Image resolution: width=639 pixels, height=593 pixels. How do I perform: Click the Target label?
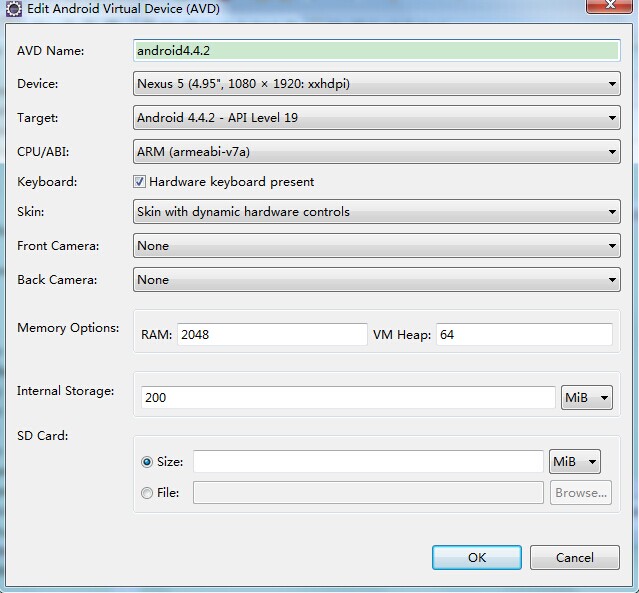tap(37, 118)
